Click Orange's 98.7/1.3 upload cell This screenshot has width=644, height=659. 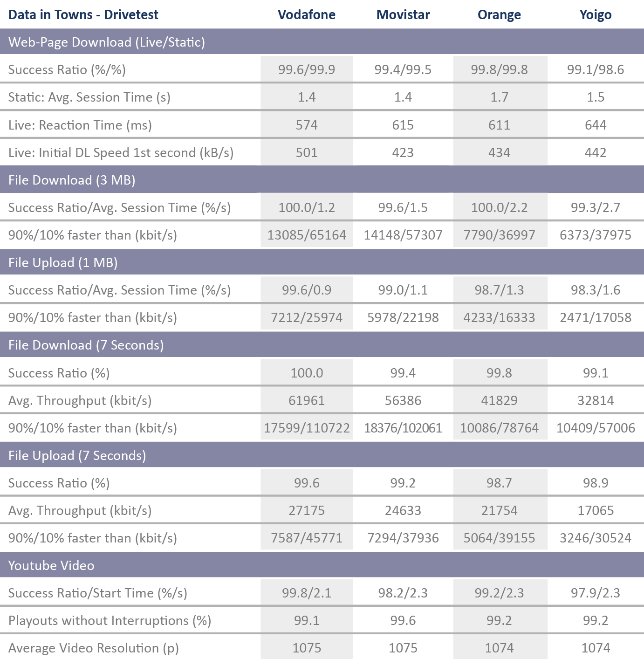[x=499, y=290]
